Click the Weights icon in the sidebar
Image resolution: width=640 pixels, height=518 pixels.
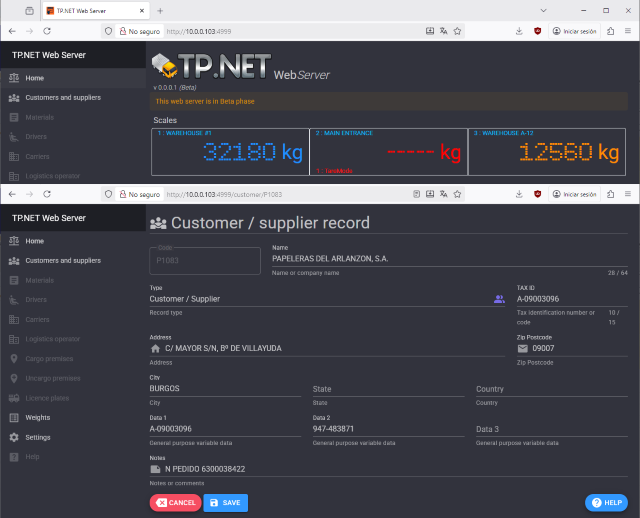[x=14, y=418]
